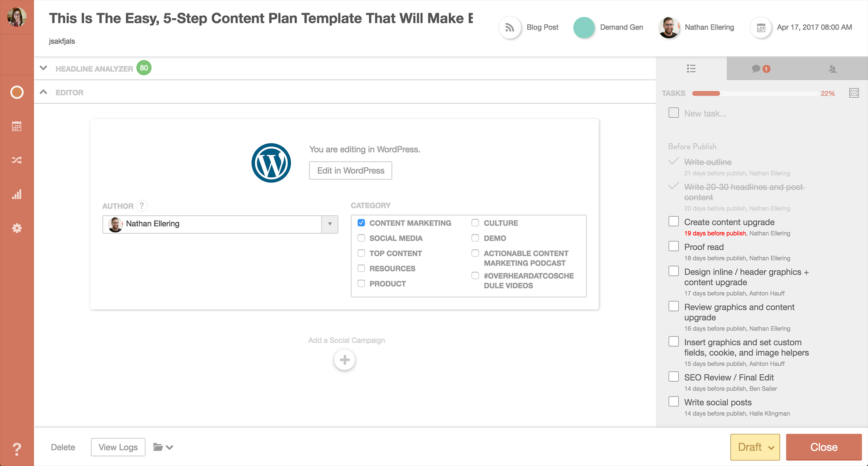Switch to the contributors tab

coord(832,69)
